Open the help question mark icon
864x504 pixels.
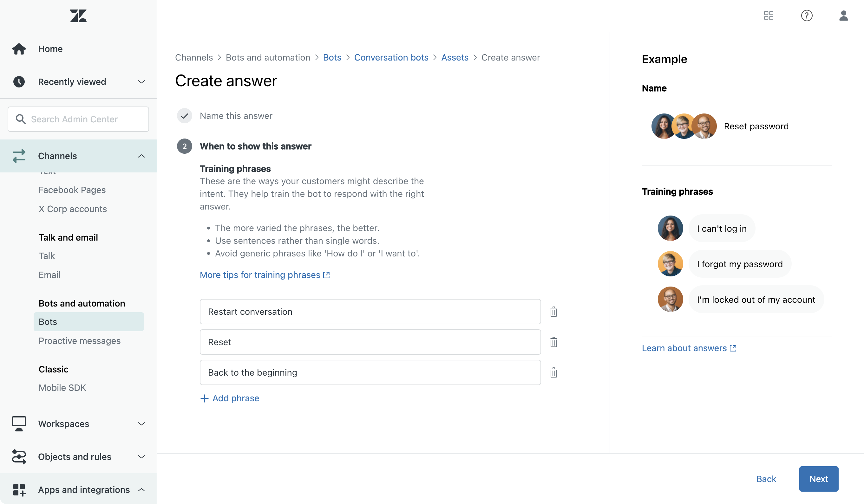coord(807,16)
